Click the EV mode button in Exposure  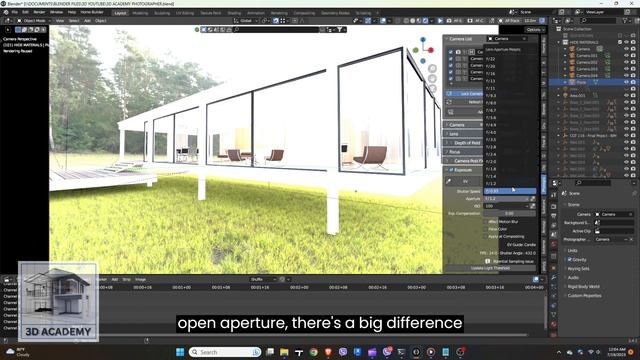[x=465, y=181]
